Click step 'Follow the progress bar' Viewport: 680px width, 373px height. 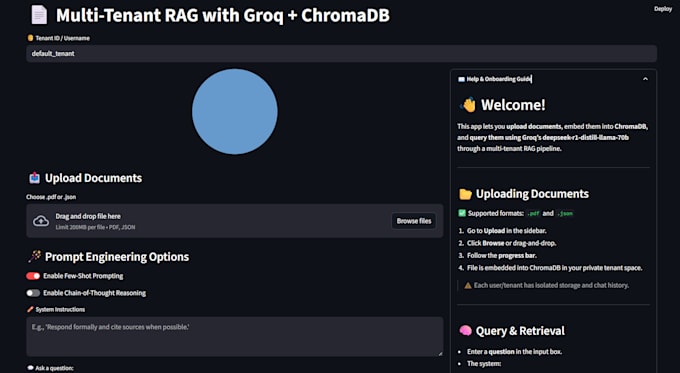click(502, 255)
